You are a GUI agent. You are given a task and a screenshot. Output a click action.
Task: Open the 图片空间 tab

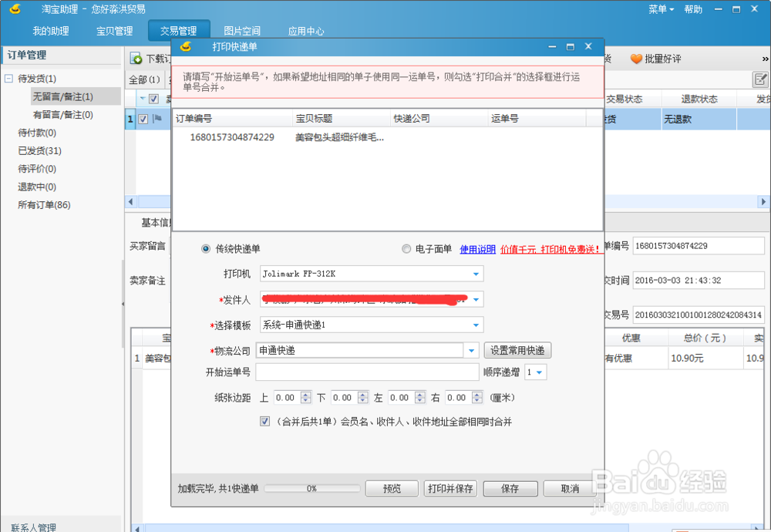tap(242, 31)
